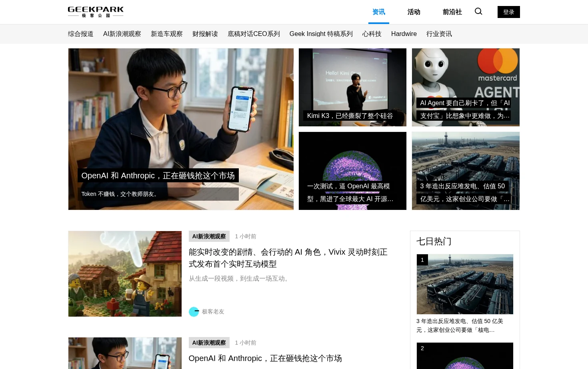Open the boy-with-phone list article thumbnail
The image size is (588, 369).
[125, 353]
